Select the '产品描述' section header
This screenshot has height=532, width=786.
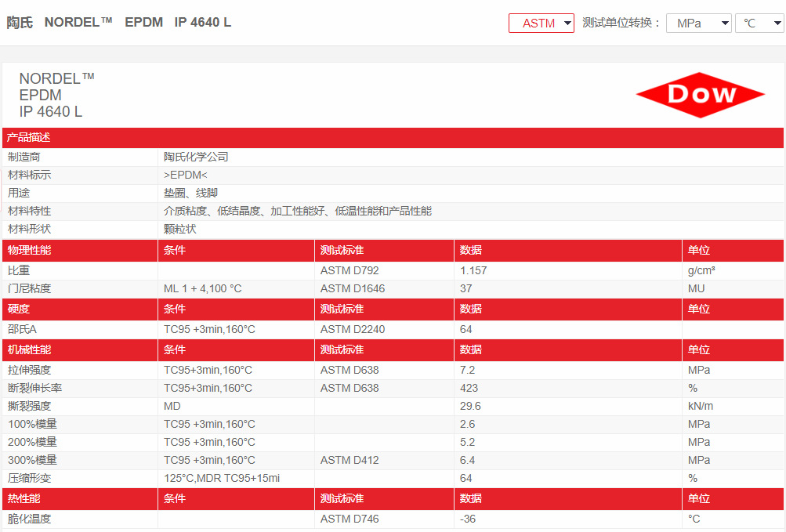[28, 137]
